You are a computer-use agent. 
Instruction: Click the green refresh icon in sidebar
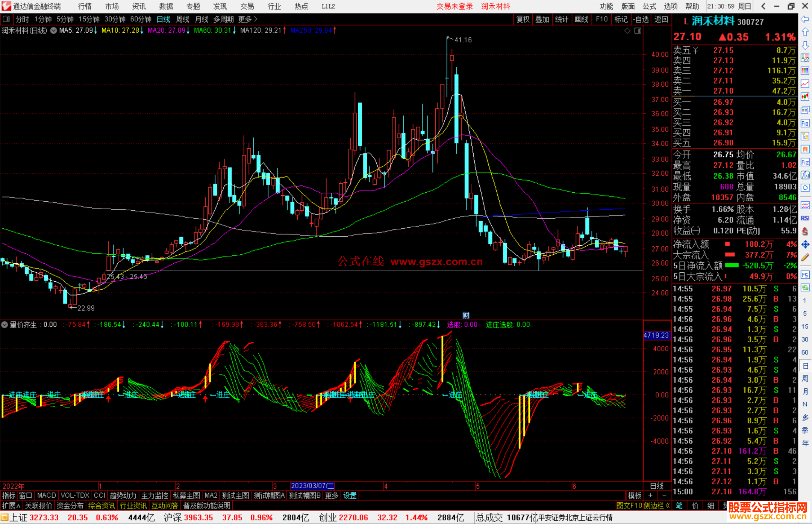click(805, 288)
